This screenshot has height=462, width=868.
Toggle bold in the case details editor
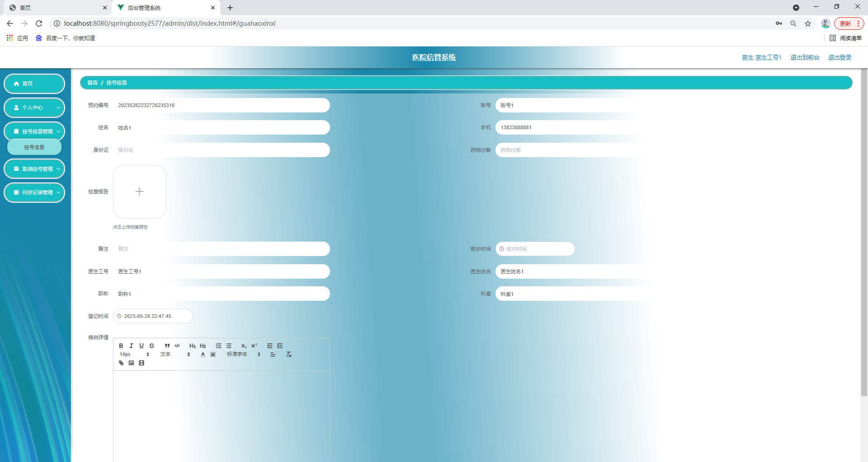point(121,346)
